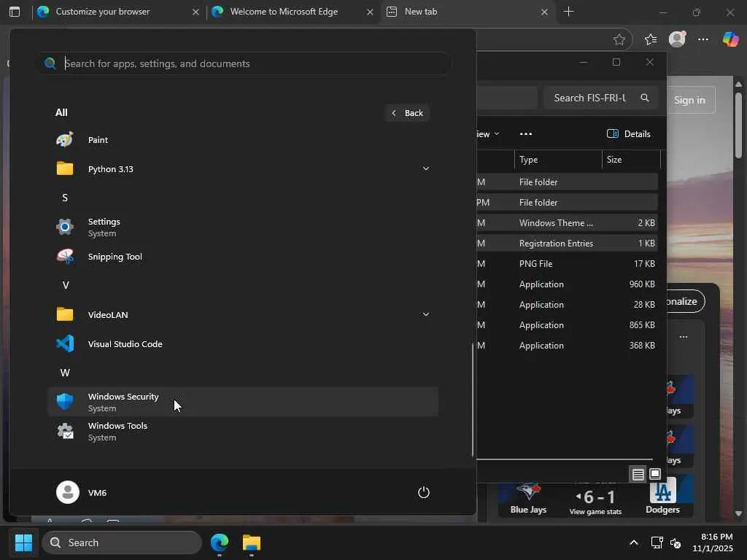
Task: Toggle the Details pane in File Explorer
Action: (x=628, y=134)
